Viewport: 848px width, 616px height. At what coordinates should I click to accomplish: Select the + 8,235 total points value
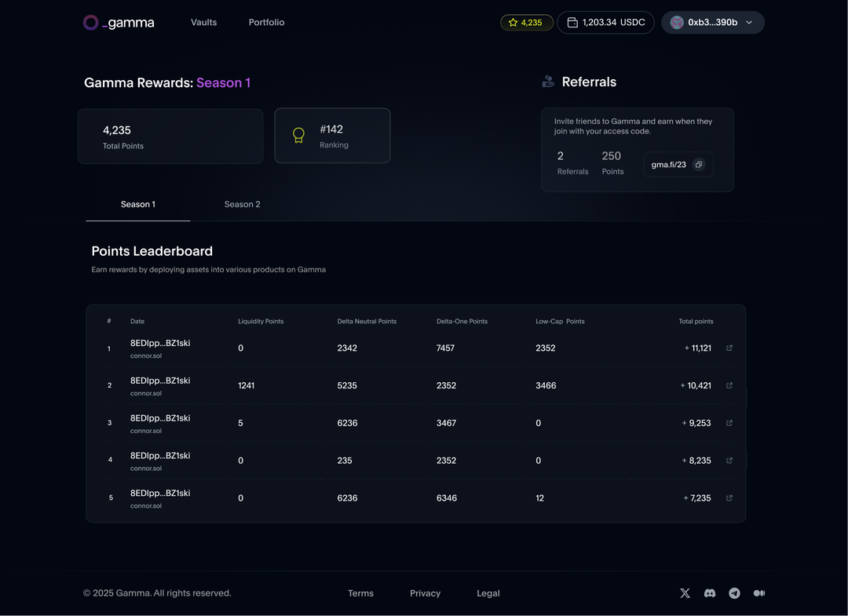coord(696,461)
